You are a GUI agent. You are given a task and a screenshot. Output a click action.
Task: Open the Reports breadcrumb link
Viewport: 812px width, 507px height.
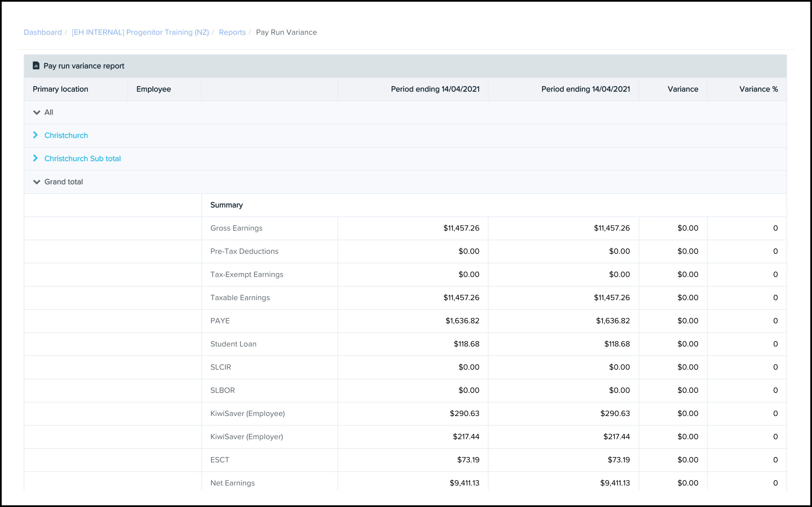[232, 32]
